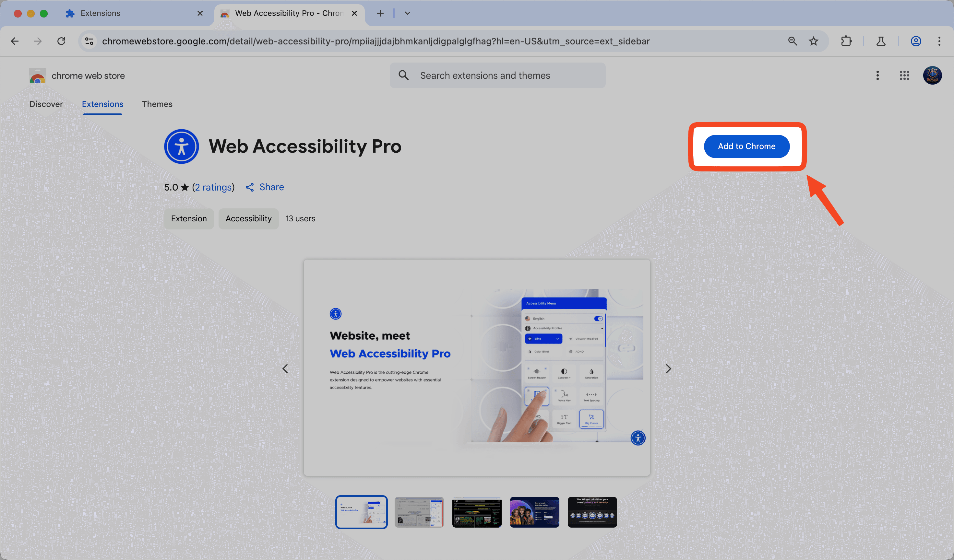Open the Chrome profile icon in toolbar
This screenshot has height=560, width=954.
click(x=916, y=41)
